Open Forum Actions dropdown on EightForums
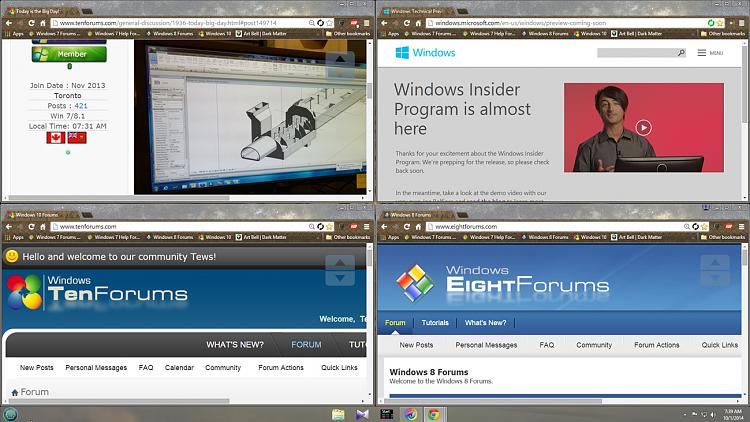This screenshot has height=422, width=750. pyautogui.click(x=656, y=345)
